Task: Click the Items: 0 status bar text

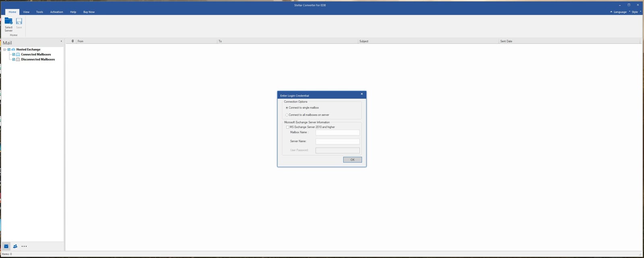Action: [x=7, y=254]
